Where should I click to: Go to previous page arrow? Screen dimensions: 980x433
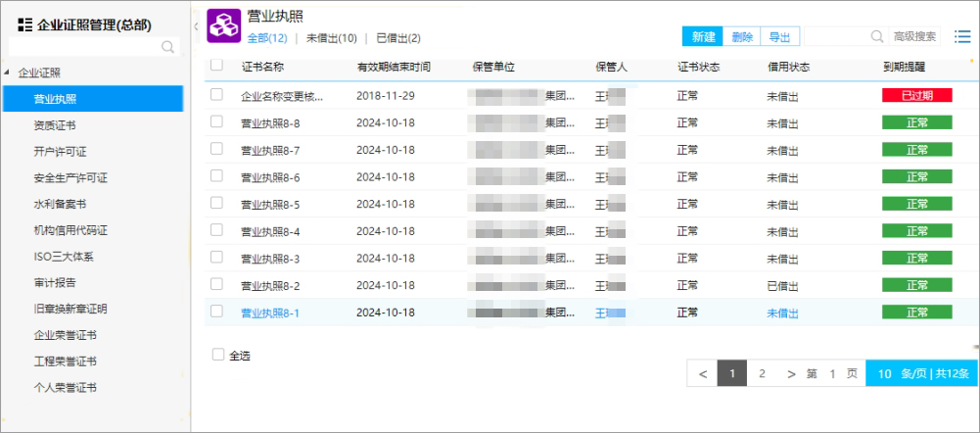(703, 374)
